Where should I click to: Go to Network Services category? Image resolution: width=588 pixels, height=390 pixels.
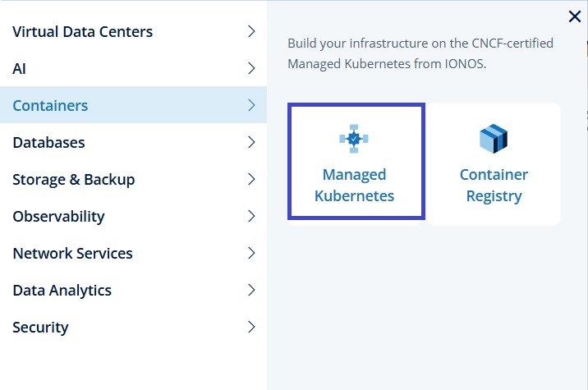(72, 254)
